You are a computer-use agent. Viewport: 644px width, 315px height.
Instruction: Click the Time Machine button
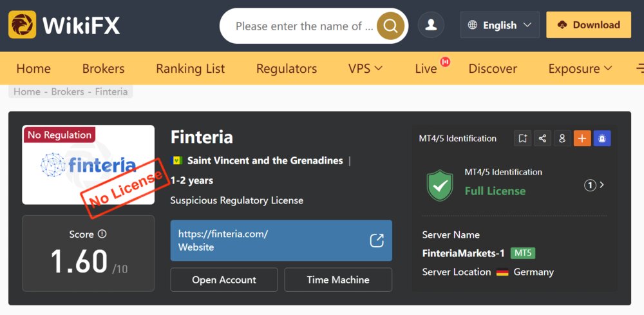pos(338,280)
